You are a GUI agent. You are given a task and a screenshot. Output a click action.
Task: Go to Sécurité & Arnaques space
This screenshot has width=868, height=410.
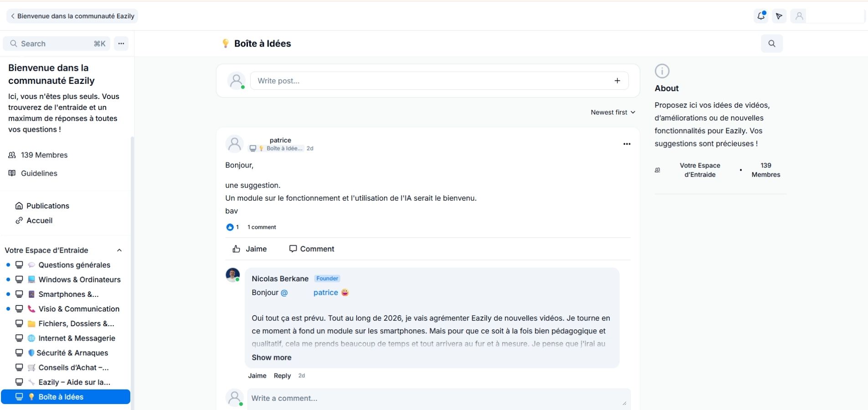pos(72,353)
